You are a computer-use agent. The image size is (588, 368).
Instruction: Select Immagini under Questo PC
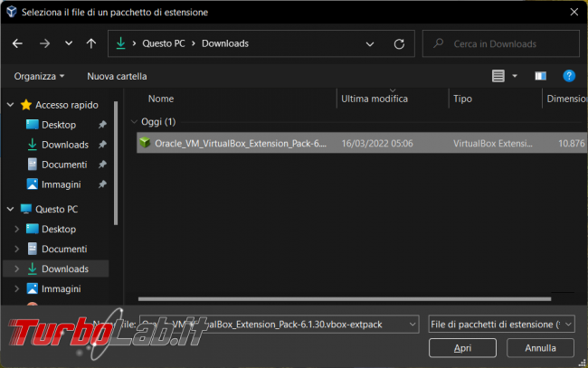62,288
